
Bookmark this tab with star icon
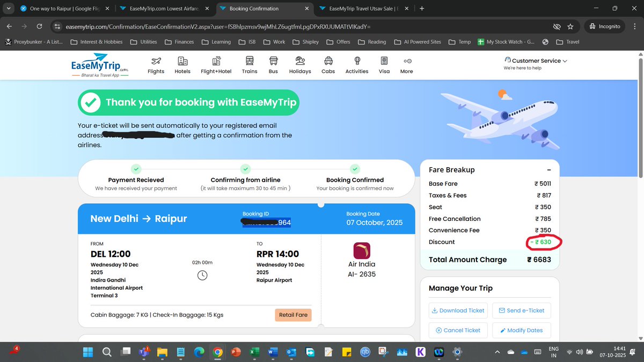[x=570, y=26]
